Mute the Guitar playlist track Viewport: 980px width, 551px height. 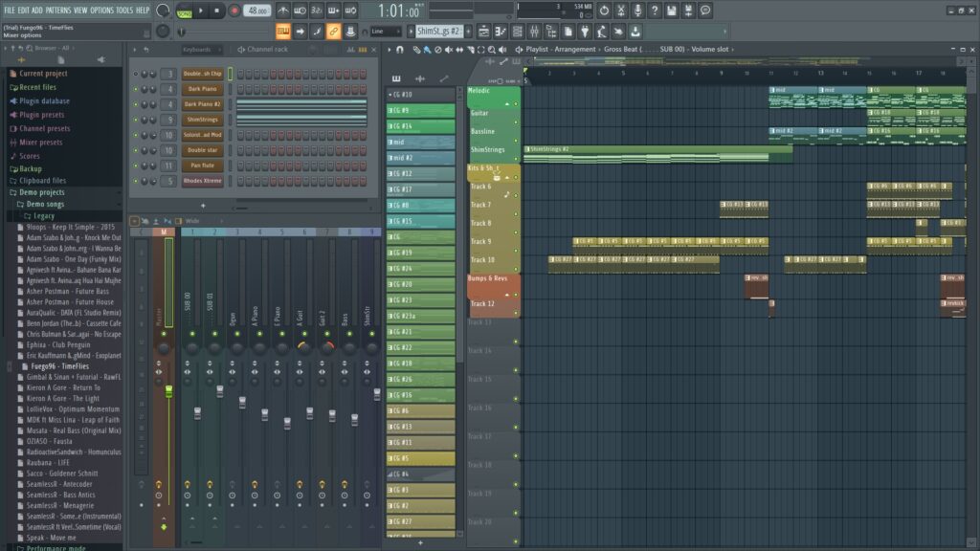coord(516,121)
